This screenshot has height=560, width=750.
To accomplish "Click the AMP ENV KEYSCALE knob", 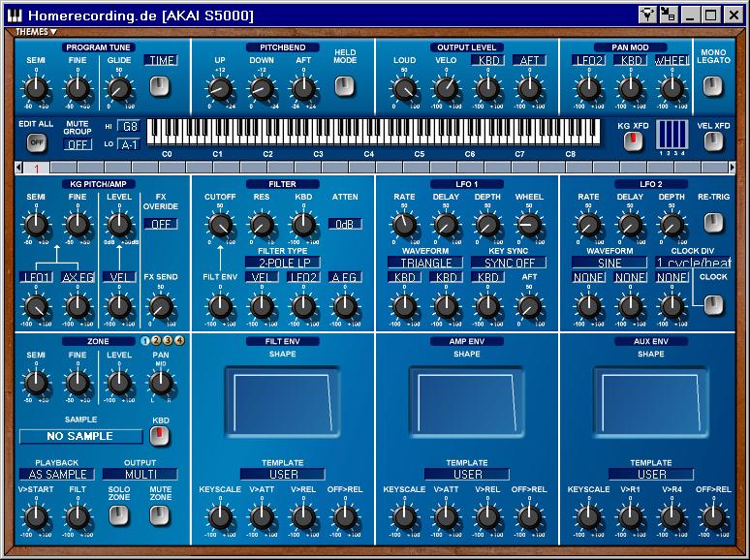I will [404, 518].
